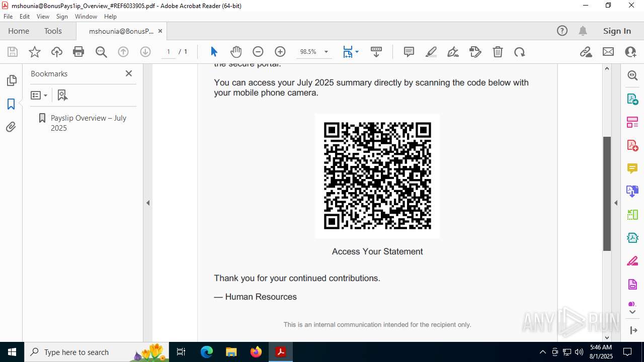Viewport: 644px width, 362px height.
Task: Collapse the left navigation pane arrow
Action: (x=148, y=203)
